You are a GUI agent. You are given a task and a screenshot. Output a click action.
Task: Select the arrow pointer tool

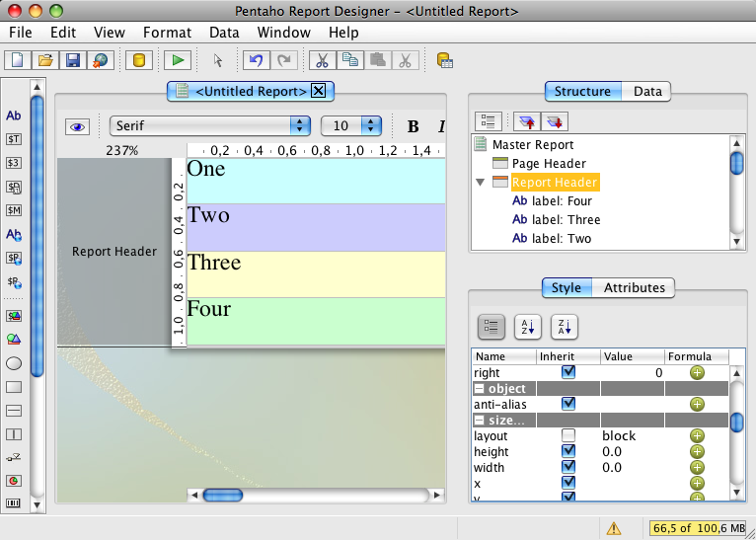point(218,60)
